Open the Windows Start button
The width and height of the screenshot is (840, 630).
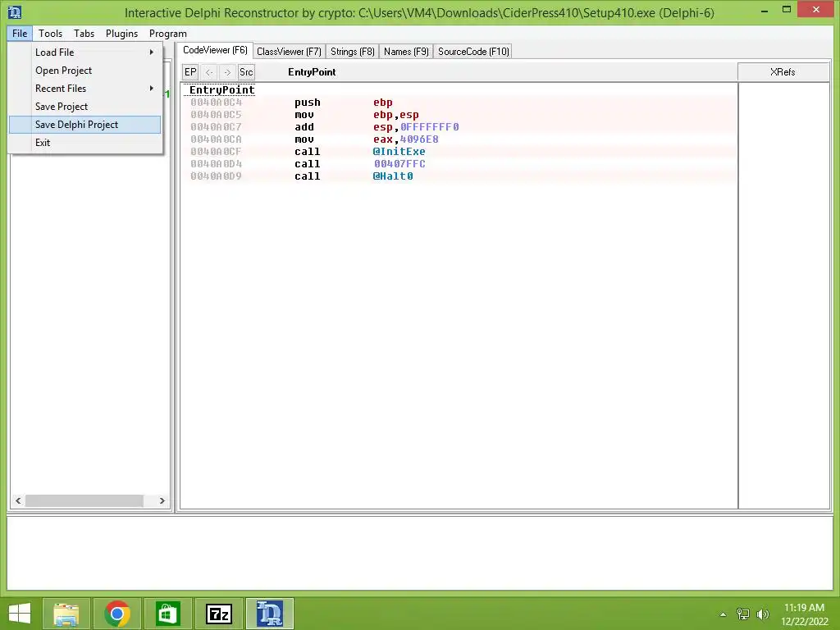click(x=20, y=614)
